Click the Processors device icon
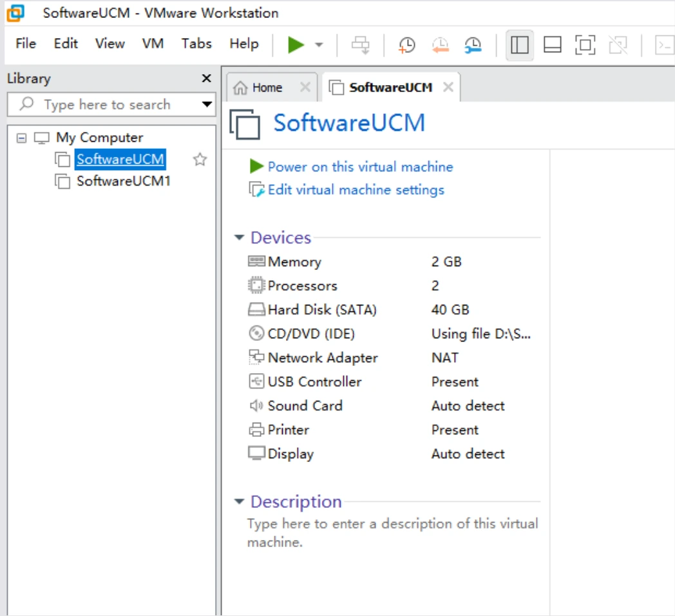 [x=256, y=285]
